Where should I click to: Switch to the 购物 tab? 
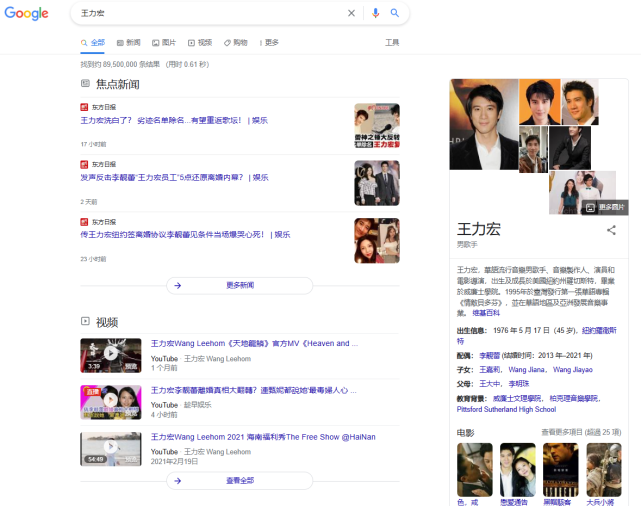[235, 43]
